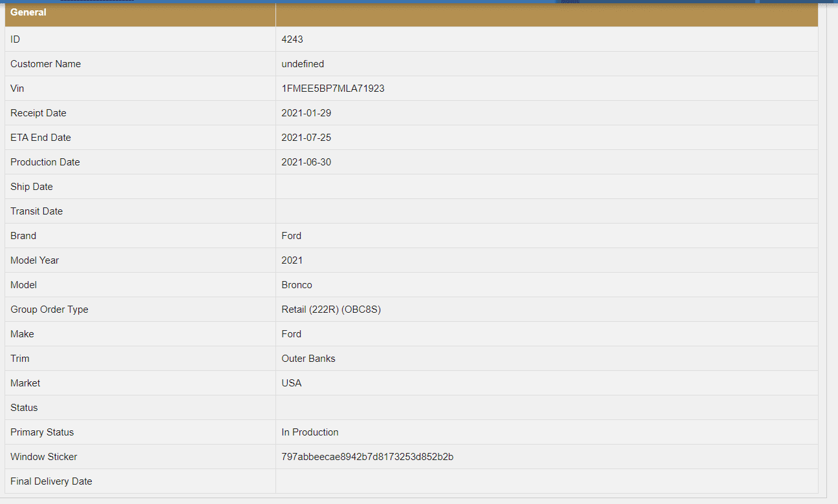
Task: Click the Status label
Action: click(24, 408)
